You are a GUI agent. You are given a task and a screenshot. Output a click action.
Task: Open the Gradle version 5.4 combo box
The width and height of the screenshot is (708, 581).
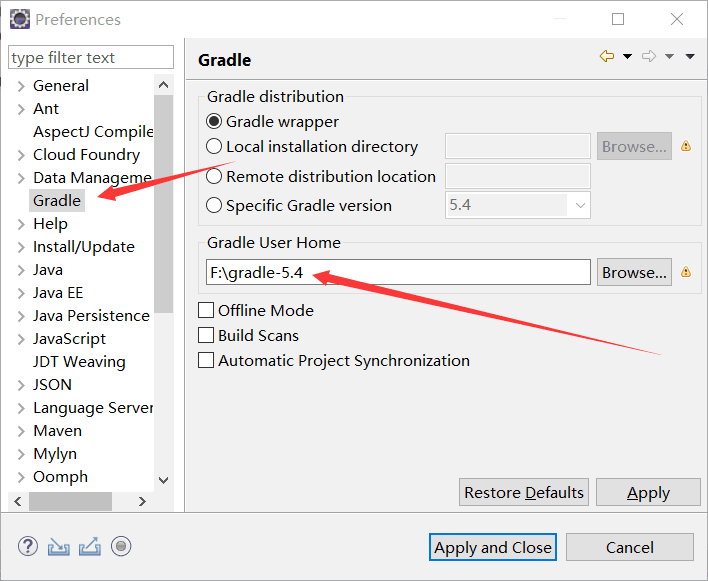pyautogui.click(x=517, y=205)
